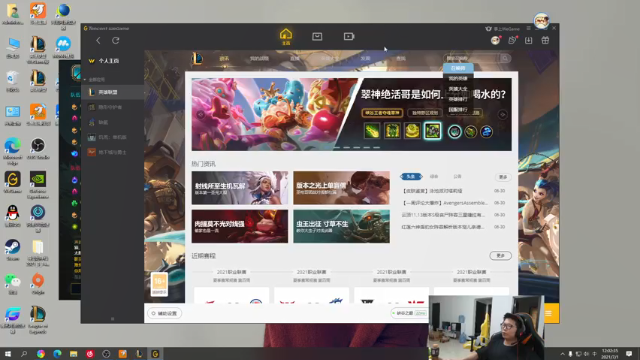Open the third LoL nav tab
Screen dimensions: 640x360
pos(295,58)
